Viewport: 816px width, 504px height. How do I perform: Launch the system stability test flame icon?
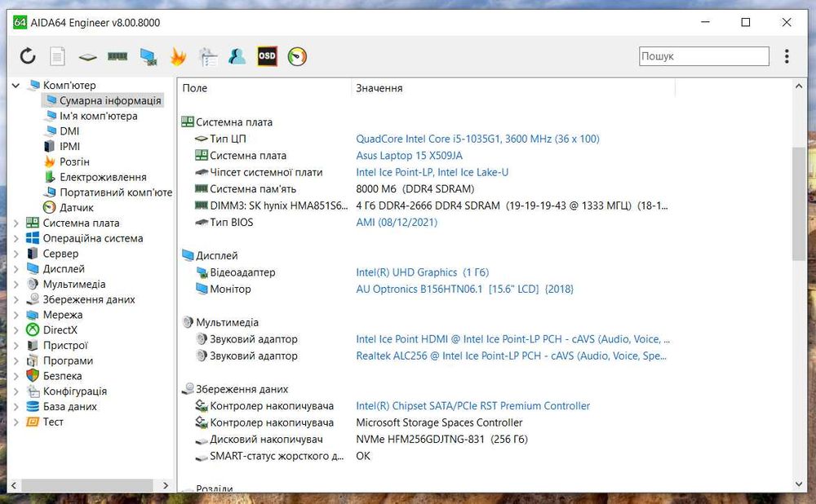[178, 56]
